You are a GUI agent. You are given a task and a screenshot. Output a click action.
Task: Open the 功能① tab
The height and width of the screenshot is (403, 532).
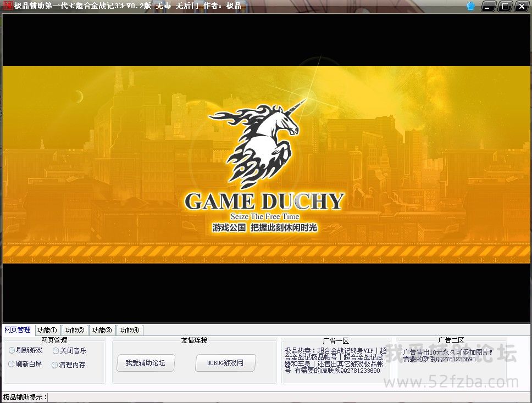tap(47, 330)
